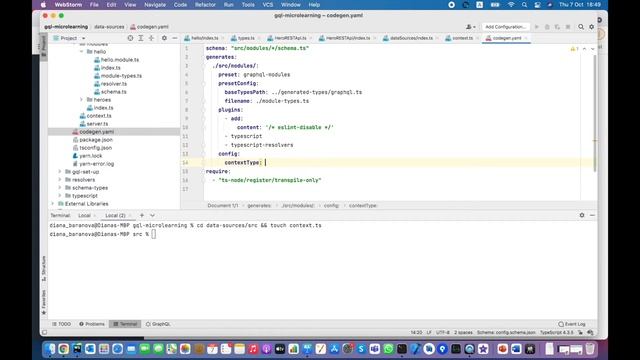Click the locate opened file target icon in Project panel
The image size is (640, 360).
[130, 38]
